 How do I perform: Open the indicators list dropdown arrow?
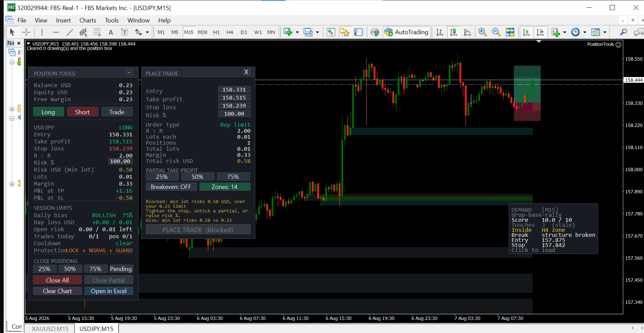click(x=565, y=32)
